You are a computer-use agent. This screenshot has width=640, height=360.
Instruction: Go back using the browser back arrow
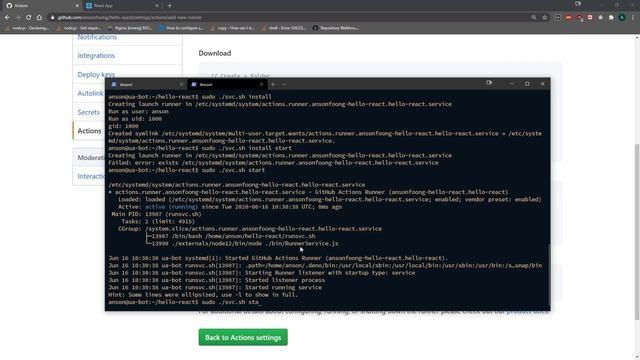[x=7, y=18]
